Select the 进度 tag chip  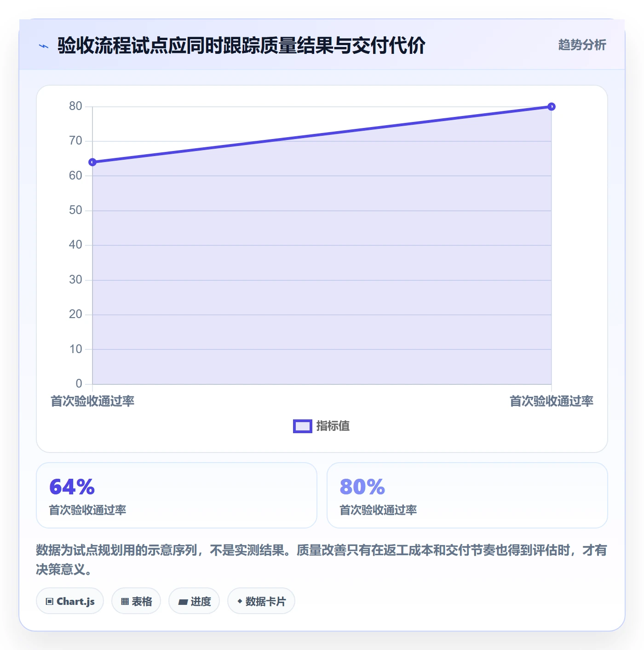pyautogui.click(x=194, y=601)
